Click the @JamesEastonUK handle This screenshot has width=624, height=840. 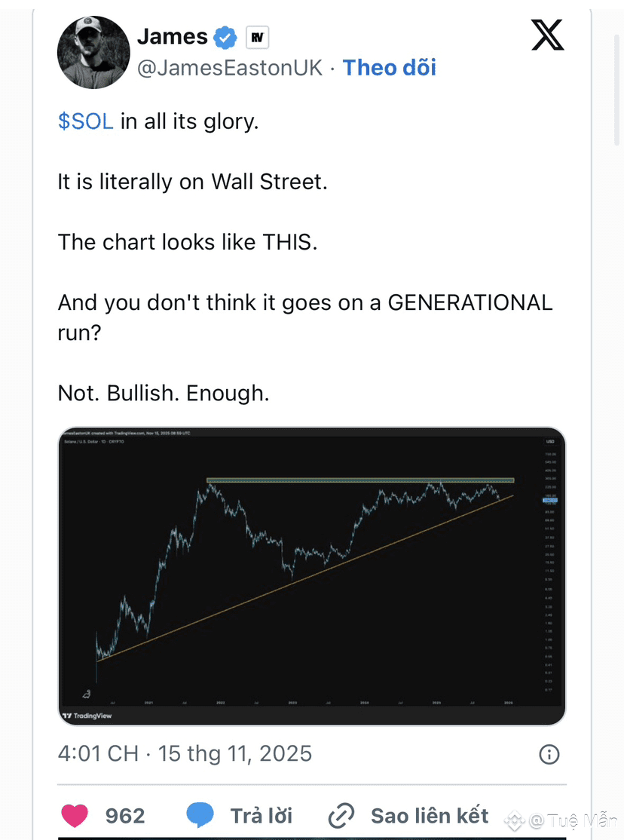229,68
